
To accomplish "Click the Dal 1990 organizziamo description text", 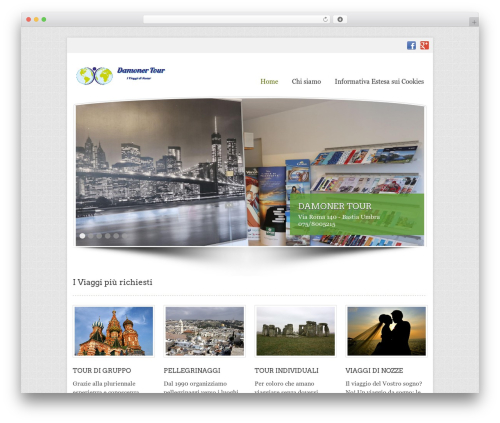I will (195, 384).
